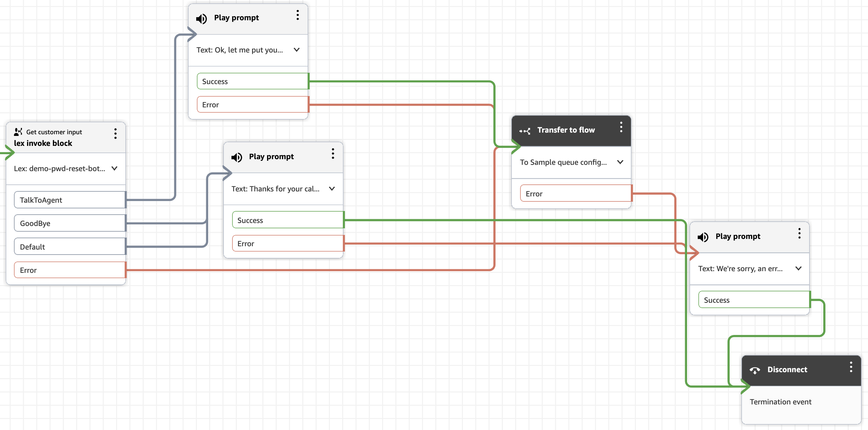Click speaker icon on 'Ok, let me put you' prompt
Image resolution: width=868 pixels, height=430 pixels.
click(x=202, y=19)
